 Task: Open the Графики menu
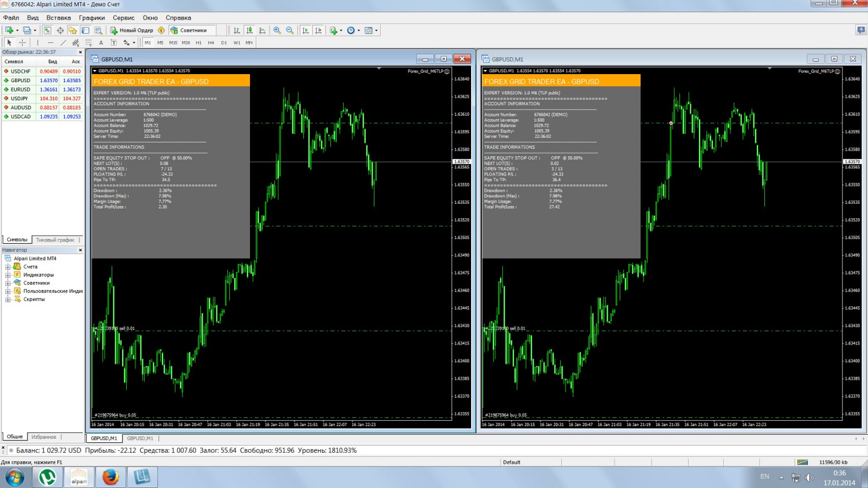(92, 18)
